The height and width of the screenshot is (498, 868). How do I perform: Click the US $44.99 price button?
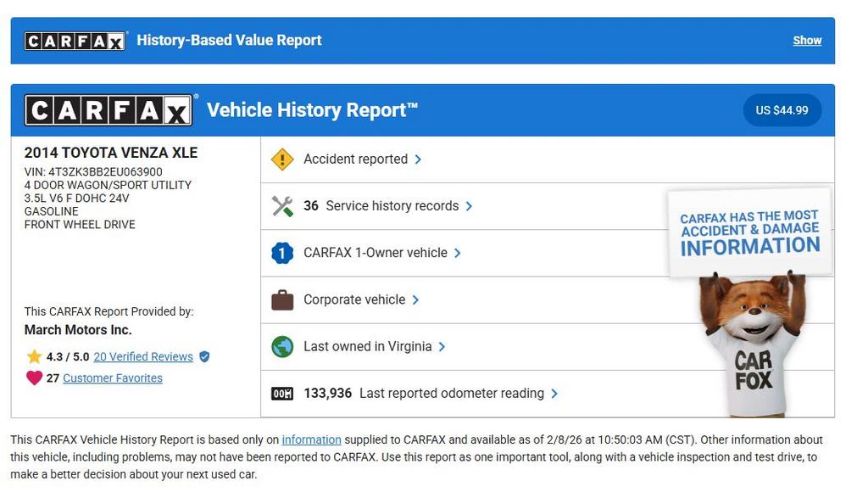[x=782, y=110]
